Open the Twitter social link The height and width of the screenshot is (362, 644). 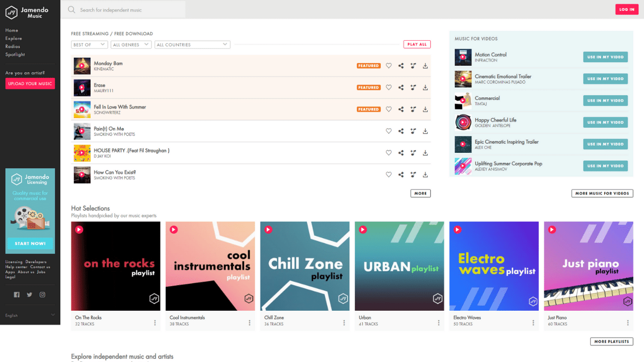[29, 295]
